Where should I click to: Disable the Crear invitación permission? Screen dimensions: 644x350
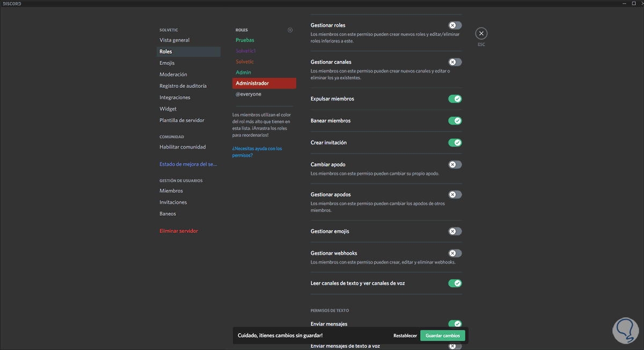455,143
